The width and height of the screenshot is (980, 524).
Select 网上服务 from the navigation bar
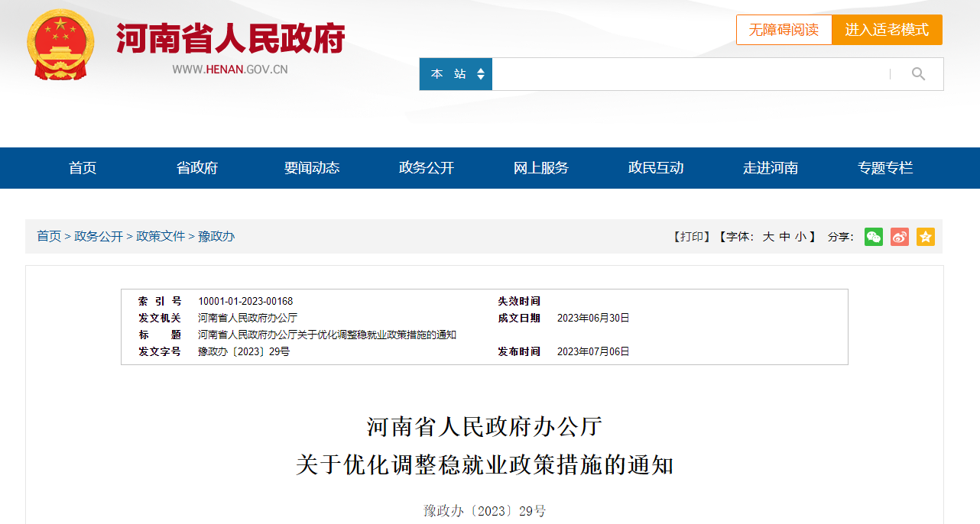point(540,168)
